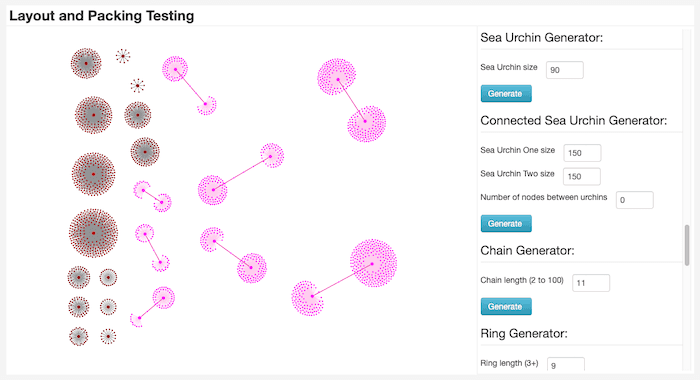Click Generate under Sea Urchin Generator
Image resolution: width=700 pixels, height=380 pixels.
pyautogui.click(x=506, y=94)
